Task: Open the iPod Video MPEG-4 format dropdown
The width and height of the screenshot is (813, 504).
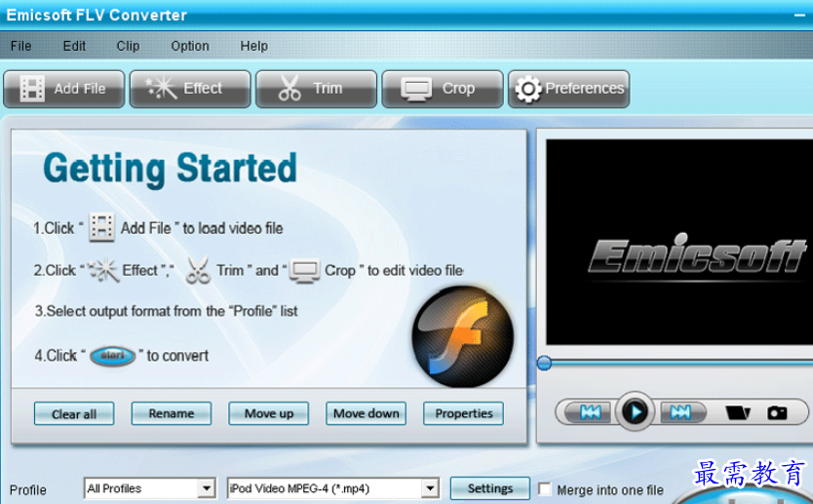Action: pyautogui.click(x=332, y=488)
